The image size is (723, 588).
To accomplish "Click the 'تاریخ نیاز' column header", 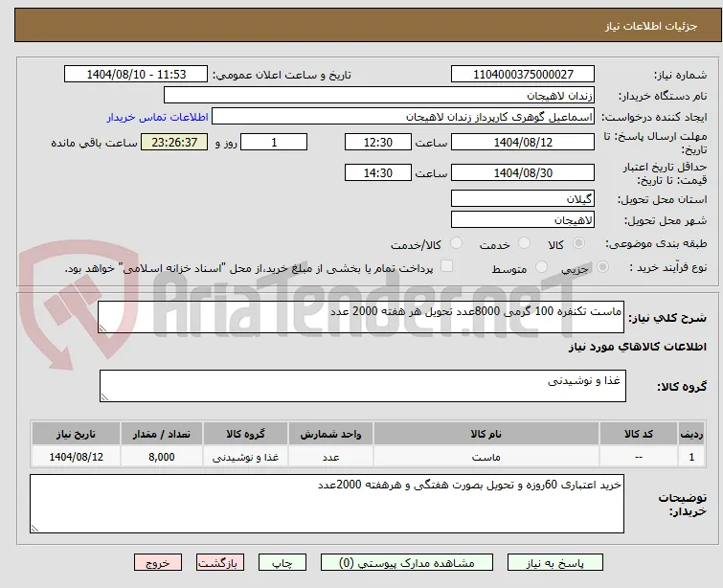I will click(76, 434).
